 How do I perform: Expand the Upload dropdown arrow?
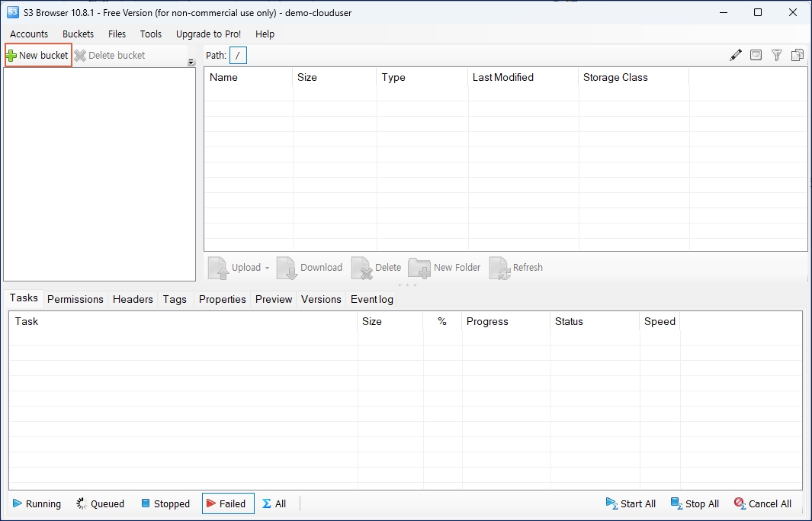click(267, 269)
